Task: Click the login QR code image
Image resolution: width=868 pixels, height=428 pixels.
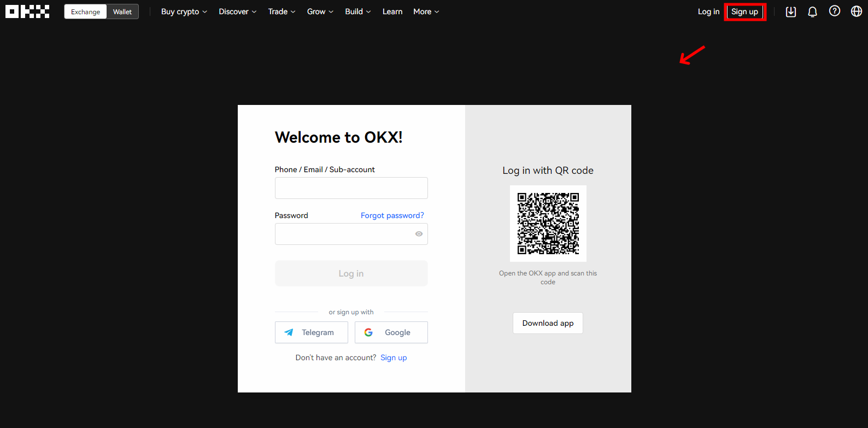Action: [x=548, y=224]
